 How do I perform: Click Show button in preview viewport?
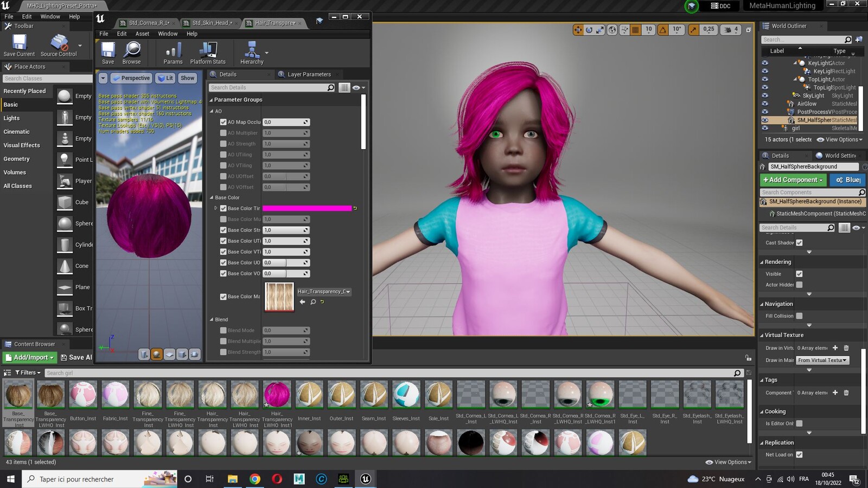pyautogui.click(x=188, y=78)
